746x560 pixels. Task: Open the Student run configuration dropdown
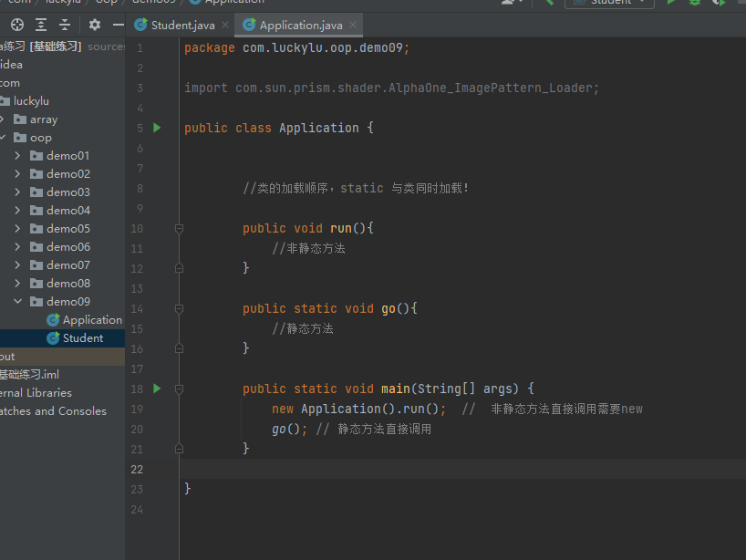point(609,3)
